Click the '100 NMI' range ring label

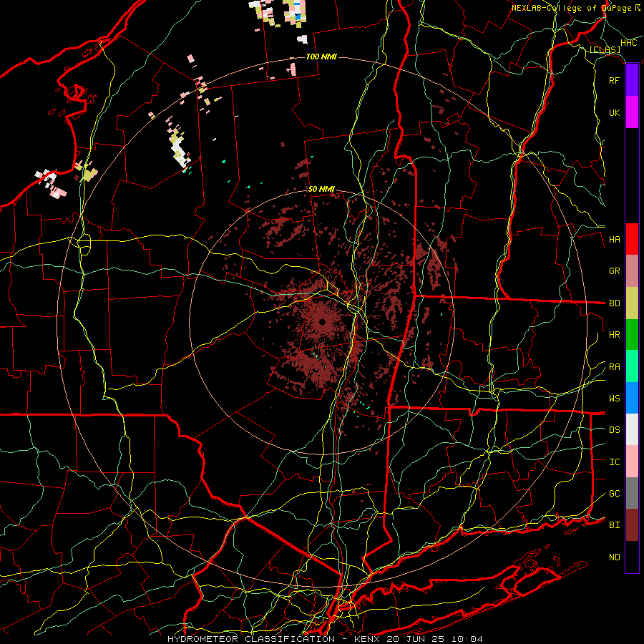coord(321,57)
